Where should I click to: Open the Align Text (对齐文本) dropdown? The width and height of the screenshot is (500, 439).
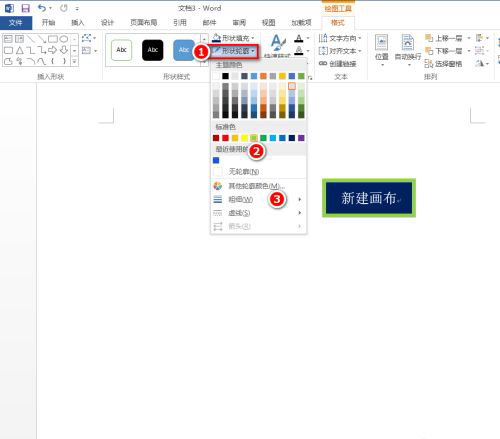coord(340,51)
